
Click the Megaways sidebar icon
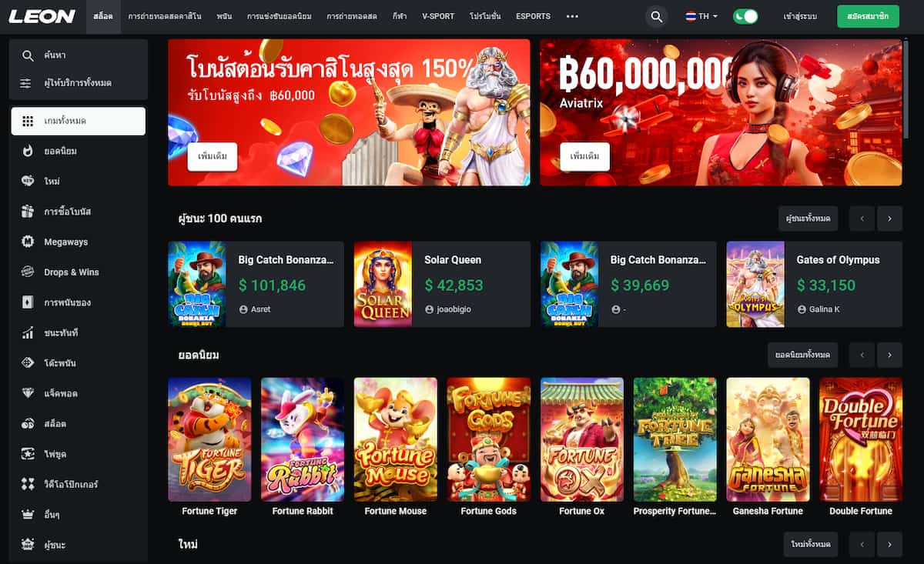point(28,242)
